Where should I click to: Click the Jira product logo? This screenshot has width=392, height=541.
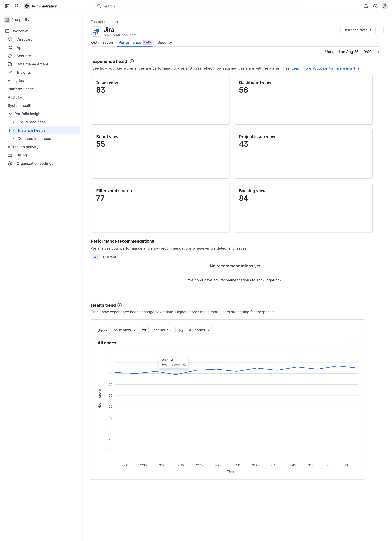point(96,32)
